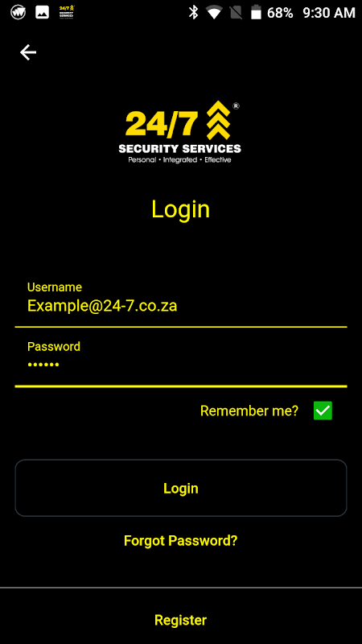Tap the Wi-Fi signal icon
Image resolution: width=362 pixels, height=644 pixels.
click(214, 12)
